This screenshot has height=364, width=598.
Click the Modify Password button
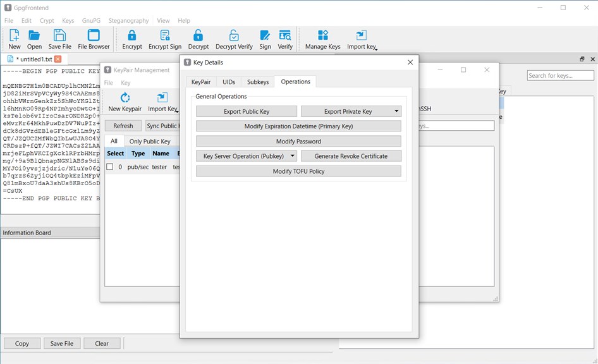tap(298, 142)
